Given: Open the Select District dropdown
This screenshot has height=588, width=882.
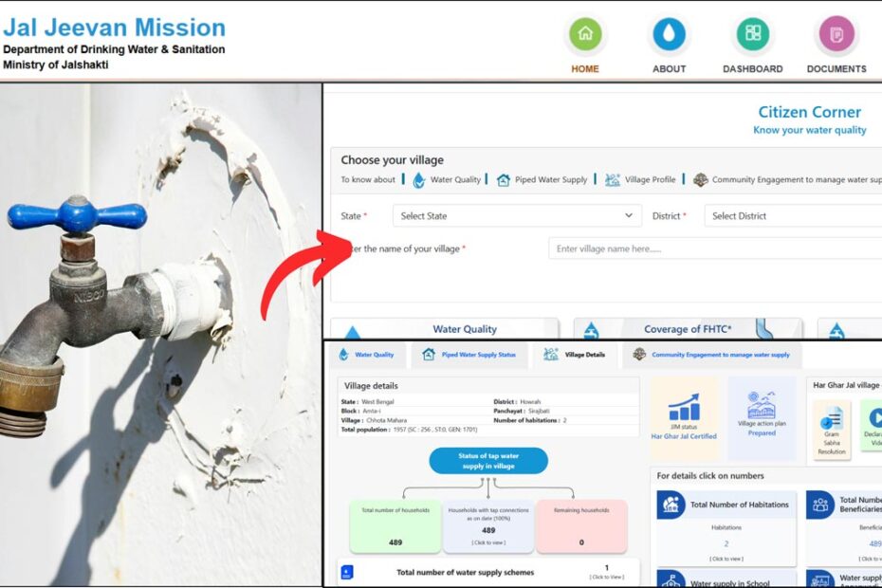Looking at the screenshot, I should (793, 216).
